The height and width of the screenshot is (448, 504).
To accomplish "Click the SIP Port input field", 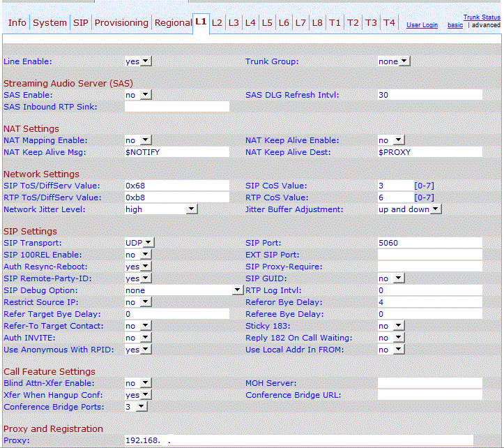I will [429, 243].
